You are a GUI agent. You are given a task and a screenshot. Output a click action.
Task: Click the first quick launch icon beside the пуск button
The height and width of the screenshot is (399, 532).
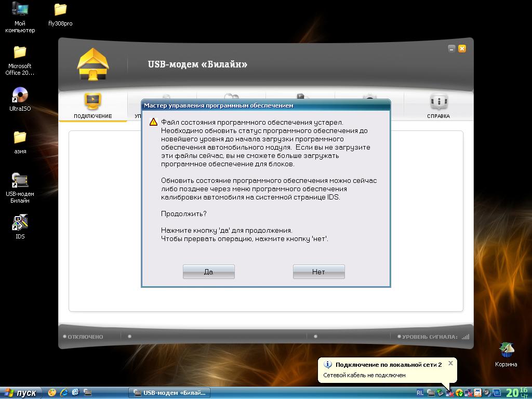coord(52,393)
